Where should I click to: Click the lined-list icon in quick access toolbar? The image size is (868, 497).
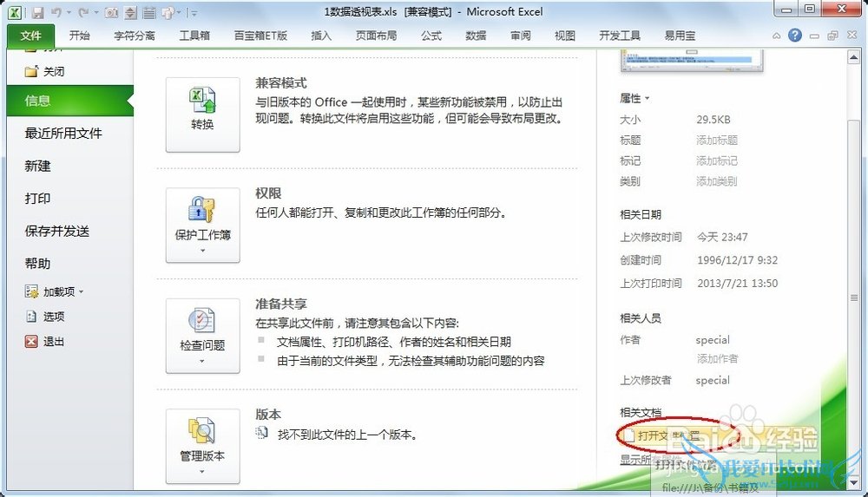coord(148,12)
